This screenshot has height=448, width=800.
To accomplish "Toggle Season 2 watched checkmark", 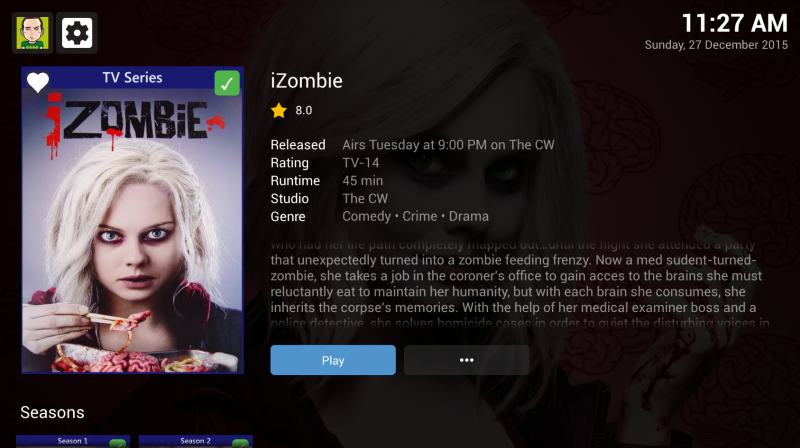I will coord(241,443).
